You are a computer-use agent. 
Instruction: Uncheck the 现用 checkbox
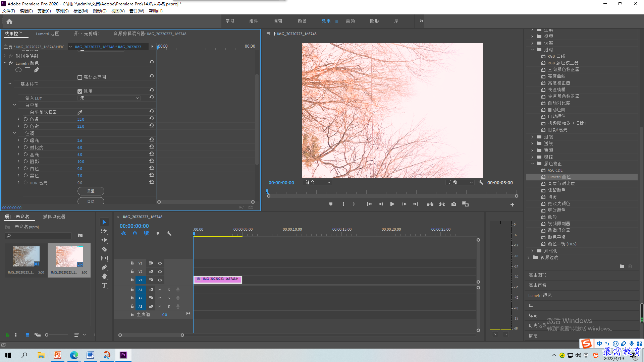pyautogui.click(x=80, y=92)
